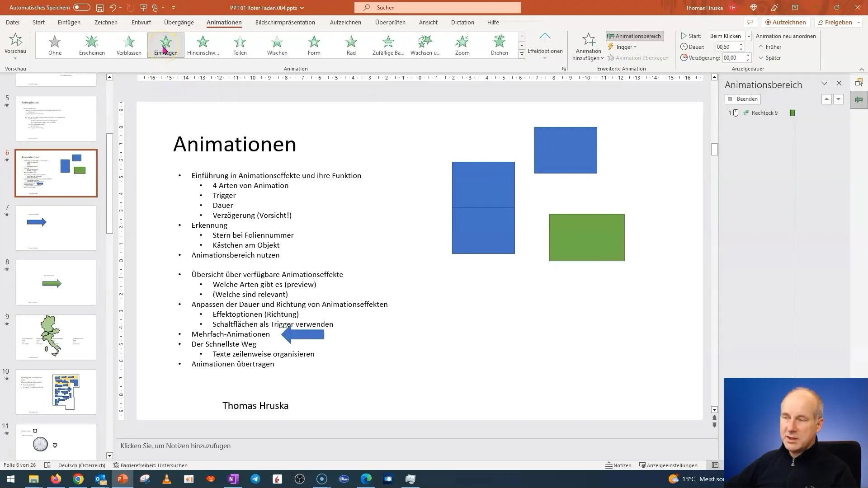Open Google Chrome from the taskbar

click(x=78, y=479)
